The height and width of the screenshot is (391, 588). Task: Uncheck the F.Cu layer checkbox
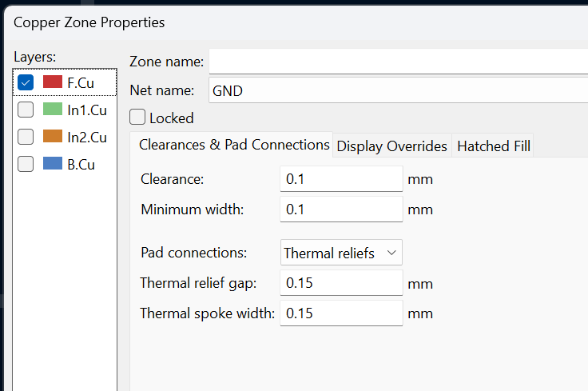(x=26, y=82)
